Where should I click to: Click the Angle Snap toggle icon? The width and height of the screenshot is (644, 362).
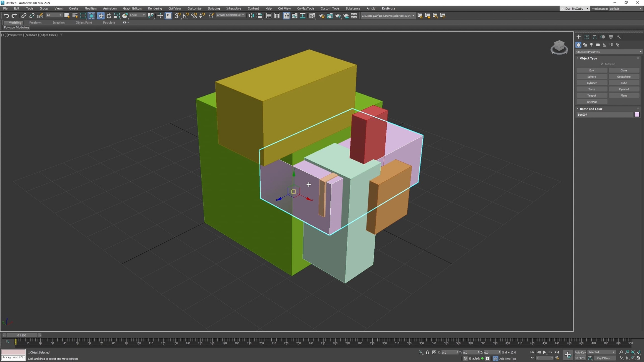pos(185,16)
